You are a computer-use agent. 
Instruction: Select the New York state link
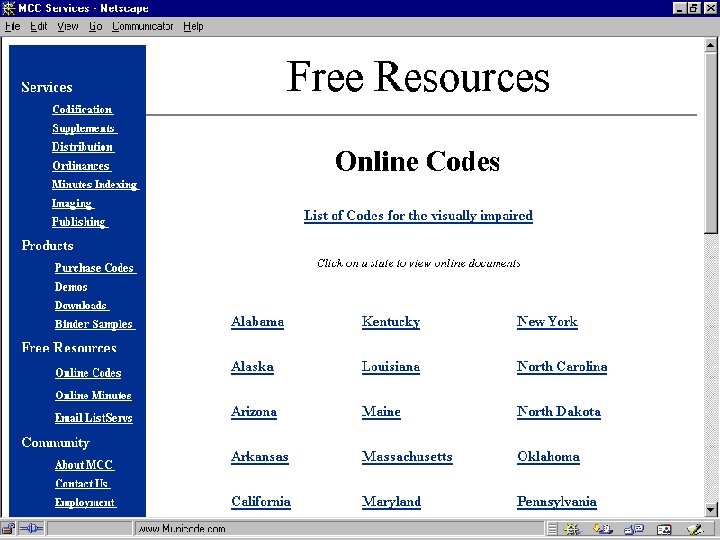[547, 322]
